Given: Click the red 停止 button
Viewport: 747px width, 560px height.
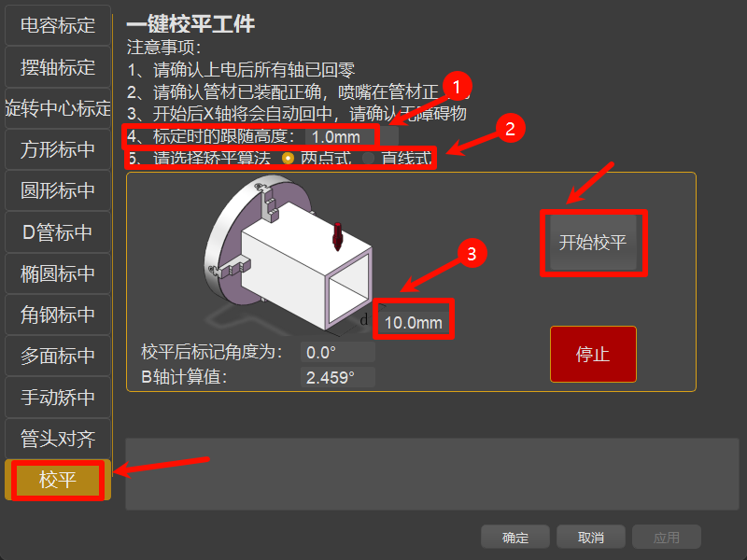Looking at the screenshot, I should point(593,355).
